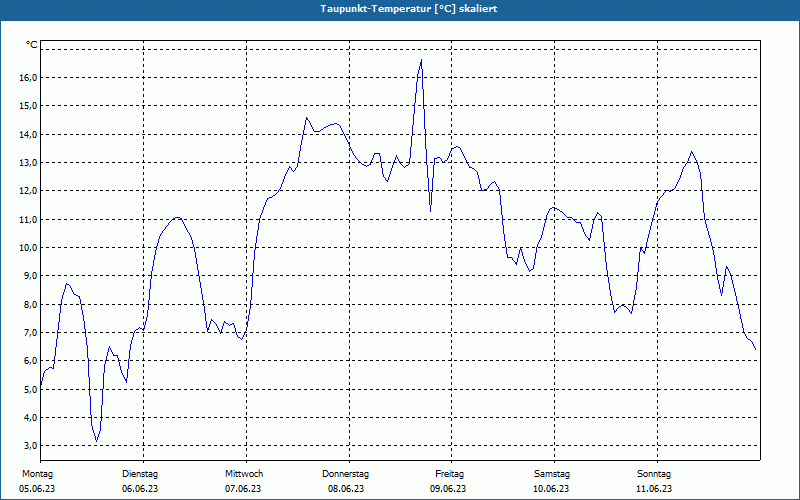The height and width of the screenshot is (500, 800).
Task: Select the 4,0 axis value
Action: click(31, 417)
